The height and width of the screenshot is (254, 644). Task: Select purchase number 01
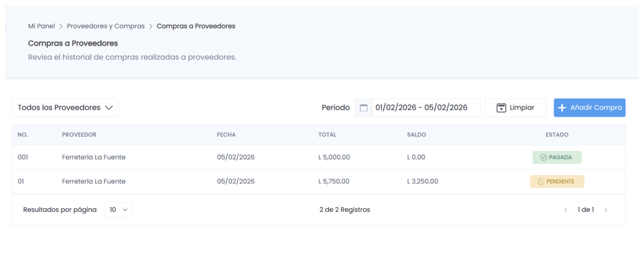(21, 181)
